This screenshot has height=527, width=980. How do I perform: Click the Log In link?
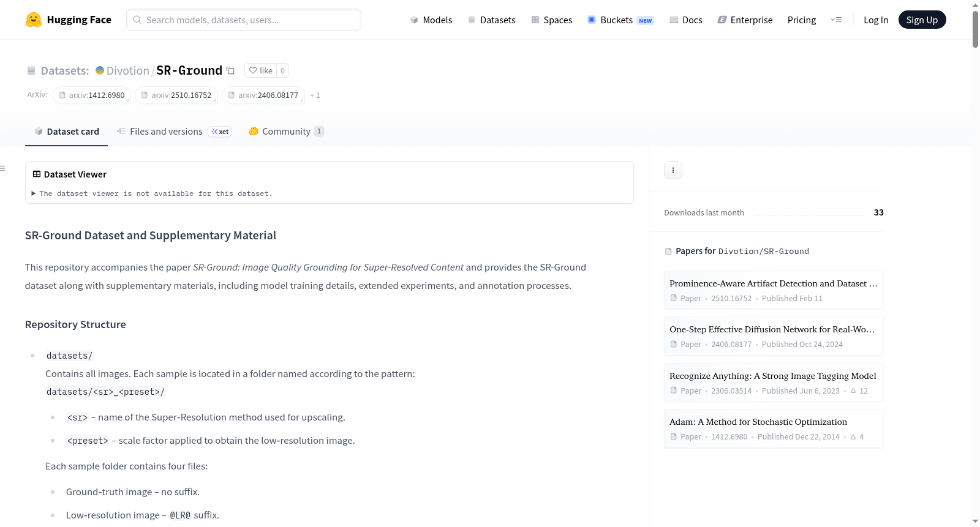876,20
